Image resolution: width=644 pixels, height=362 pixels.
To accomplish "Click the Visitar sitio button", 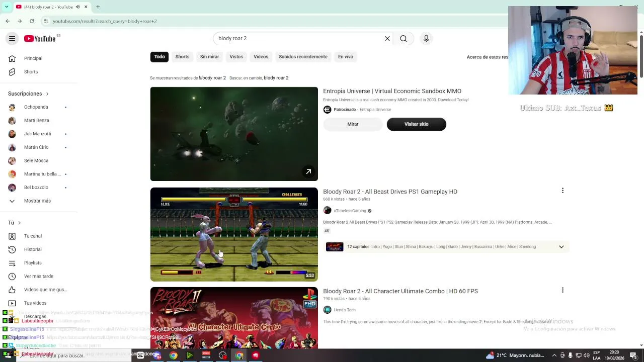I will tap(416, 124).
